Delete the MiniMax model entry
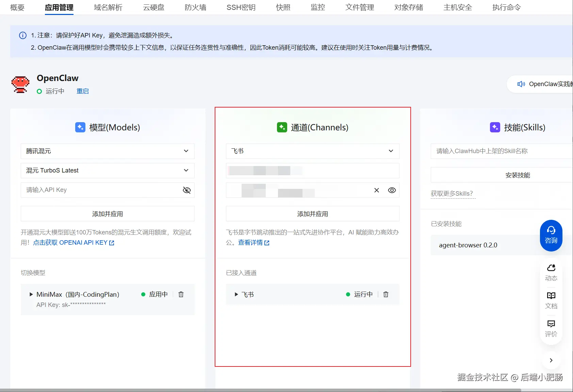The height and width of the screenshot is (392, 573). point(181,294)
